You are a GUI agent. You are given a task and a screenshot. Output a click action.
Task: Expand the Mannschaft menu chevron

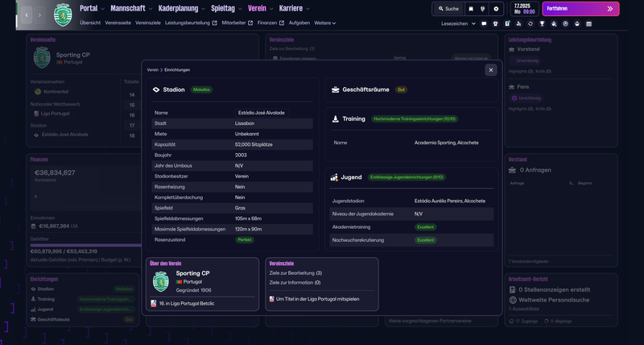[x=151, y=9]
